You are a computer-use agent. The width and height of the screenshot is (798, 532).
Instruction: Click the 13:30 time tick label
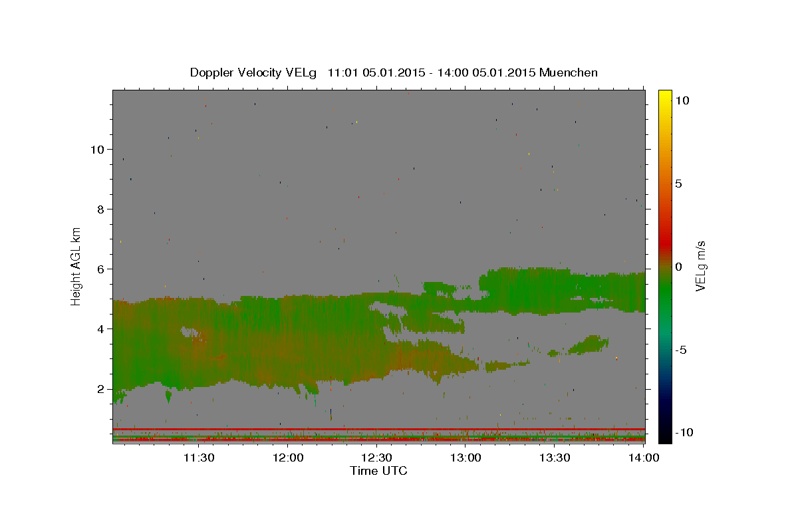click(x=555, y=458)
